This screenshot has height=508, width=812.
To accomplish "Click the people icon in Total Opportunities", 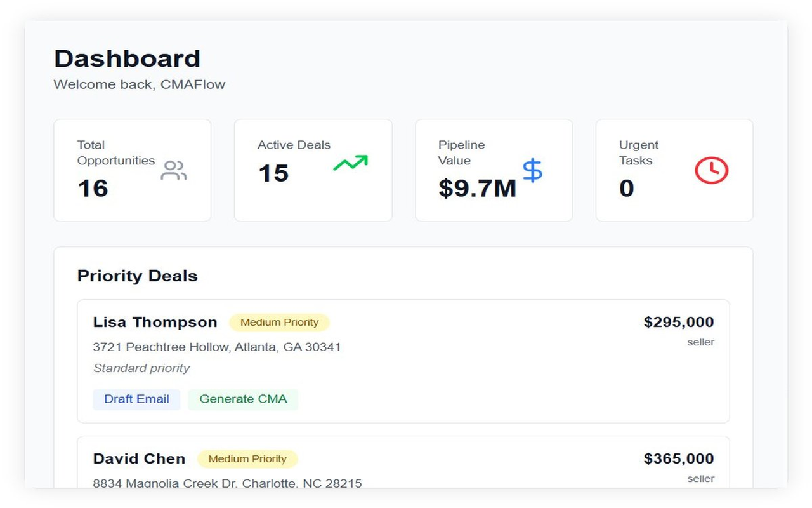I will pyautogui.click(x=173, y=170).
